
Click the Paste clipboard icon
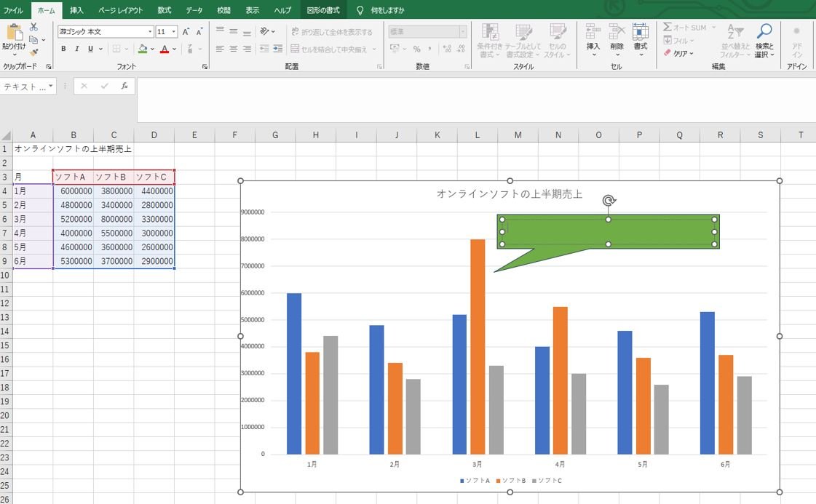[14, 32]
